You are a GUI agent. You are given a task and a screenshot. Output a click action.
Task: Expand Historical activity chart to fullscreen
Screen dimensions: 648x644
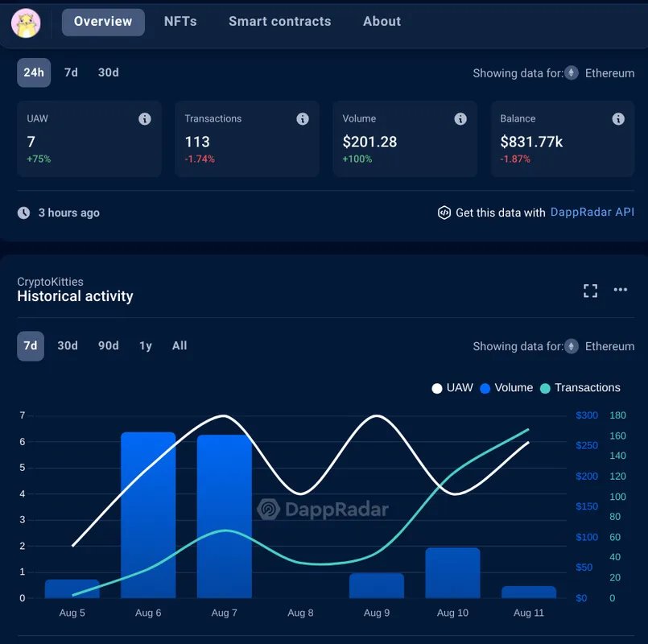tap(590, 291)
